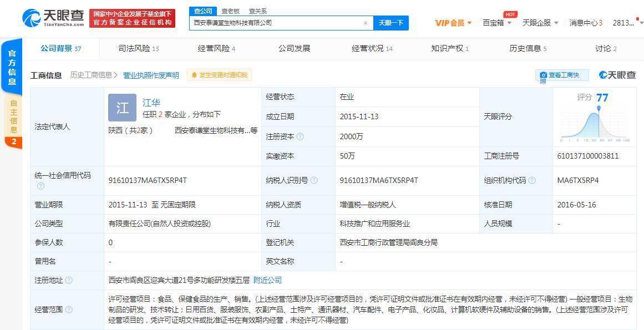The image size is (644, 330).
Task: Click the 纳税人资质 value 增值税一般纳税人
Action: 368,205
